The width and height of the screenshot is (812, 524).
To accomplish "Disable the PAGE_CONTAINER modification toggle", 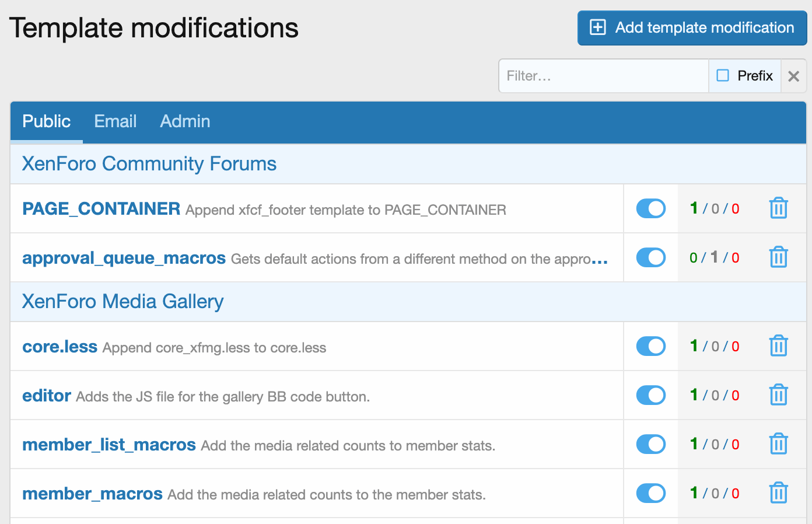I will pos(650,208).
